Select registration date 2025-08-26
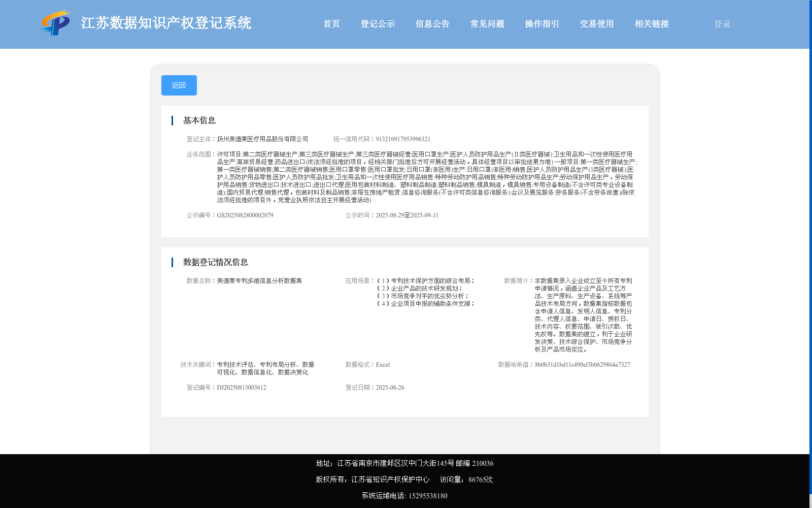Image resolution: width=812 pixels, height=508 pixels. click(390, 388)
